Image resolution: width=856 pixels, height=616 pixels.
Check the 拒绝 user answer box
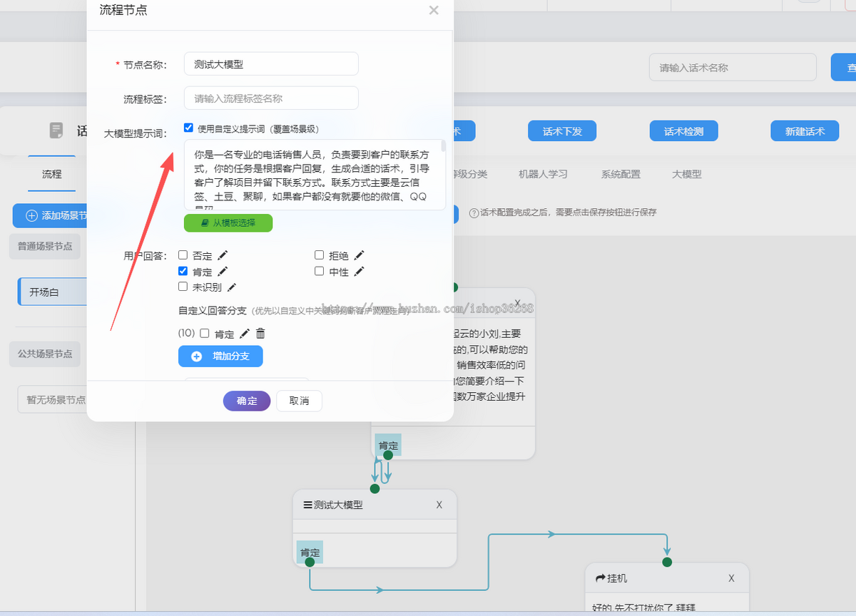point(320,255)
